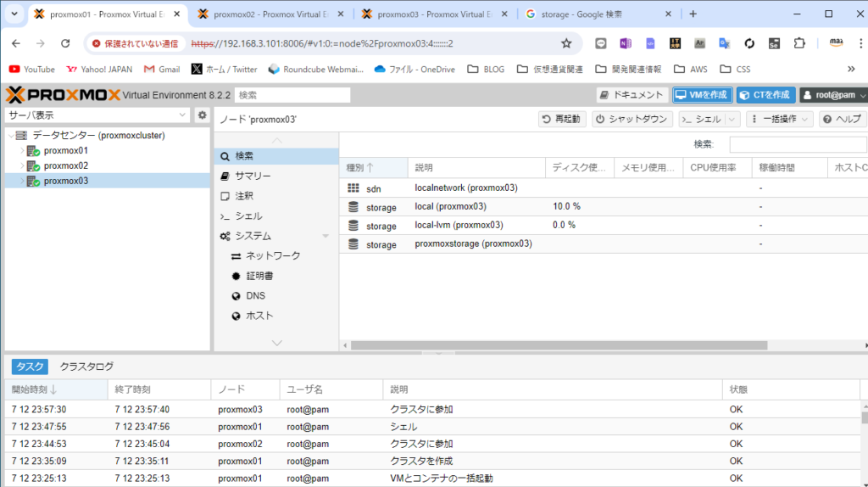Open the DNS settings page
868x487 pixels.
255,296
